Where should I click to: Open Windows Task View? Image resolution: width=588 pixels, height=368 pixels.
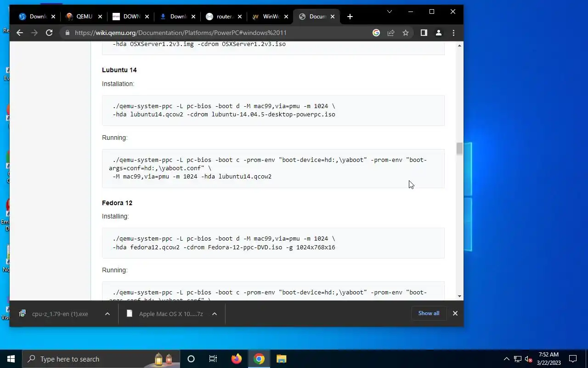coord(213,359)
